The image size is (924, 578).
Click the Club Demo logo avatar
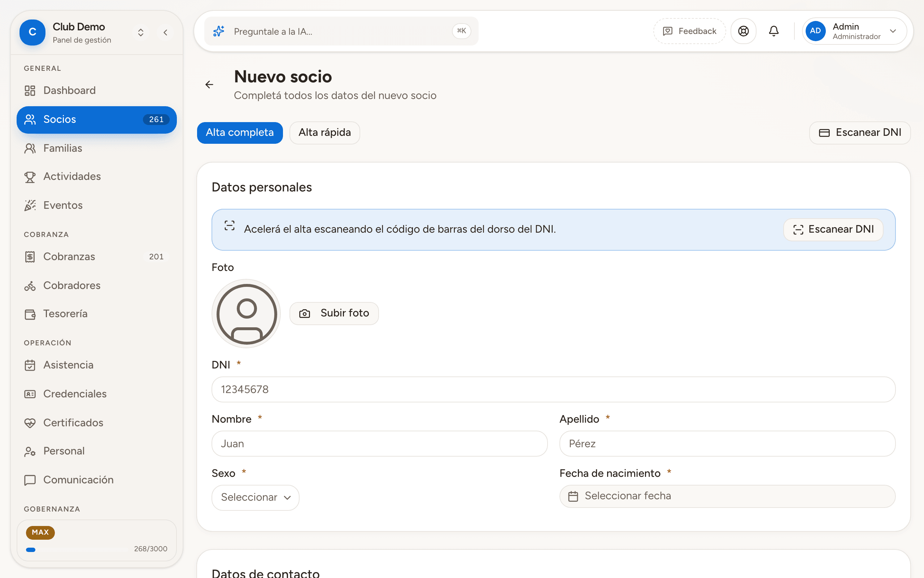32,33
